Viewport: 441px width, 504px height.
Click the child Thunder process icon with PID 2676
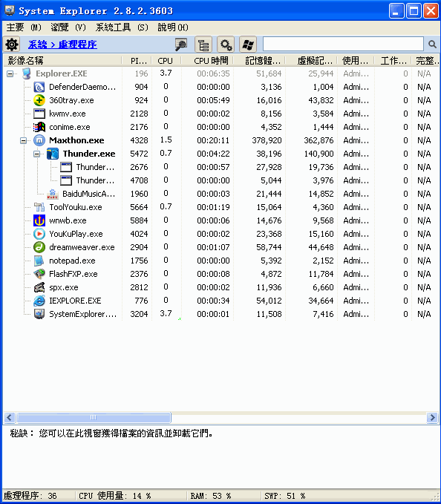coord(66,167)
